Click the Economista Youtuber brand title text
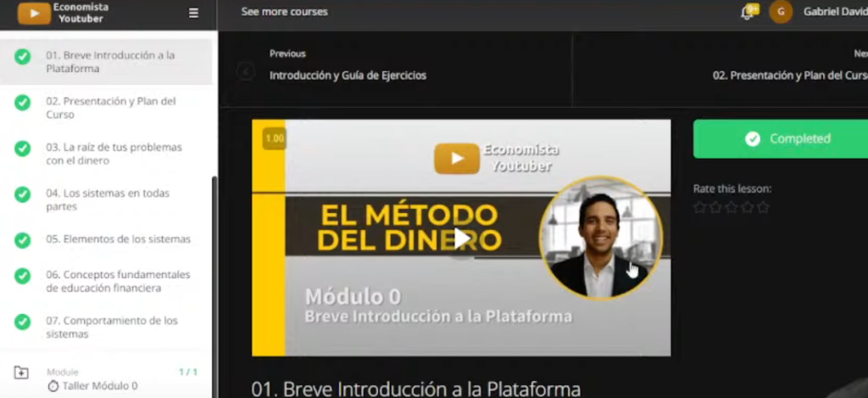 (81, 14)
